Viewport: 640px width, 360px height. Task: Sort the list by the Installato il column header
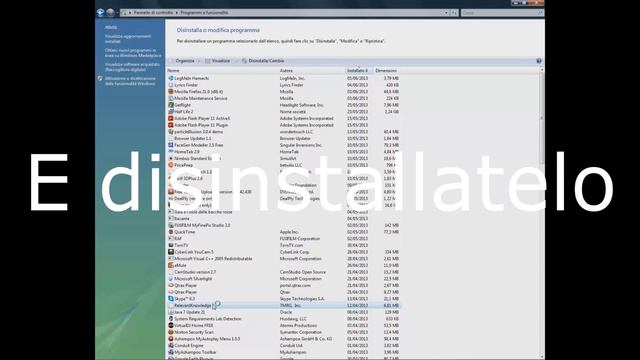tap(359, 71)
